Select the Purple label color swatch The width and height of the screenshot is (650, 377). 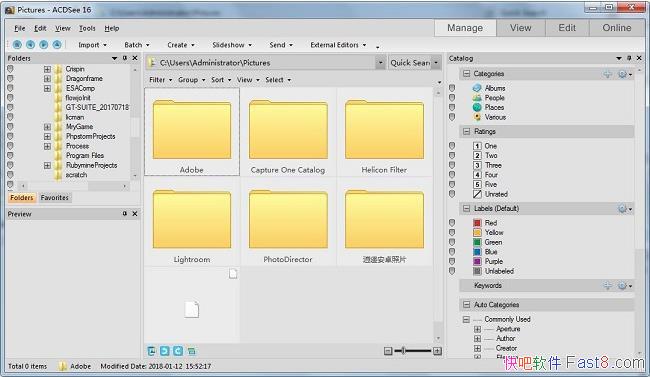coord(477,261)
